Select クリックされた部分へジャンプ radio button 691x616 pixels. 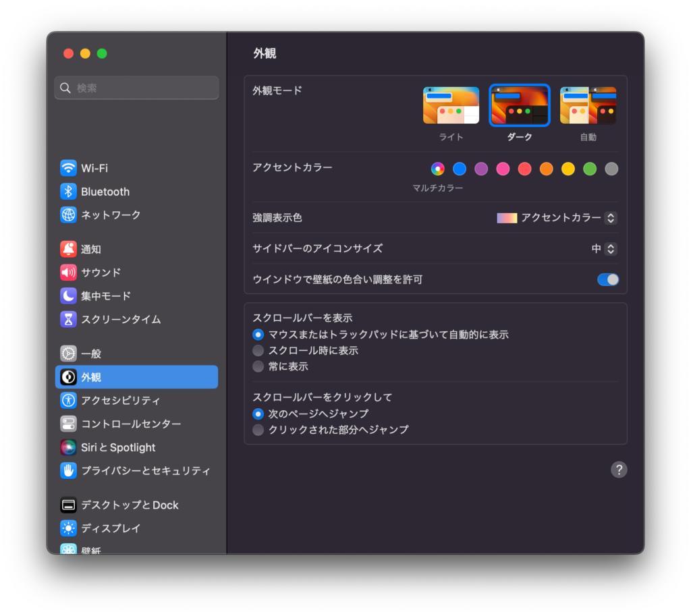[258, 430]
